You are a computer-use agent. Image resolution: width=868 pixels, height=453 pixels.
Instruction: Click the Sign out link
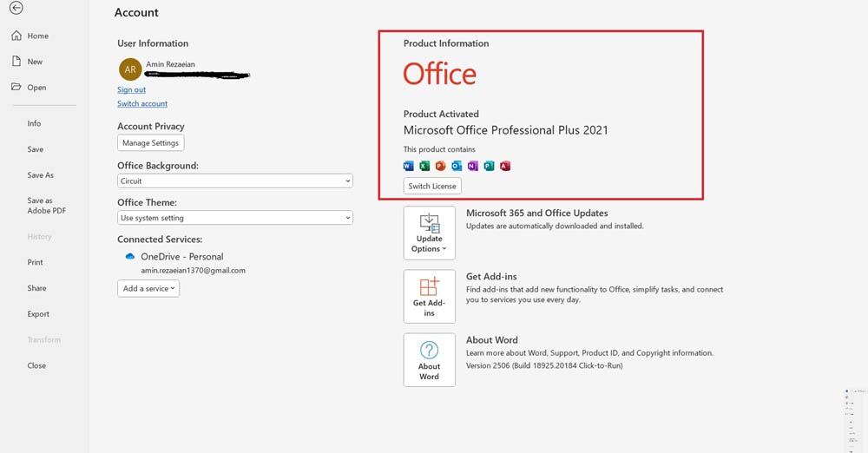[131, 90]
